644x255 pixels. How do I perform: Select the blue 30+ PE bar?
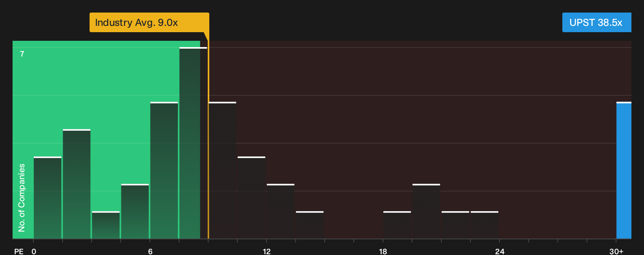[624, 170]
